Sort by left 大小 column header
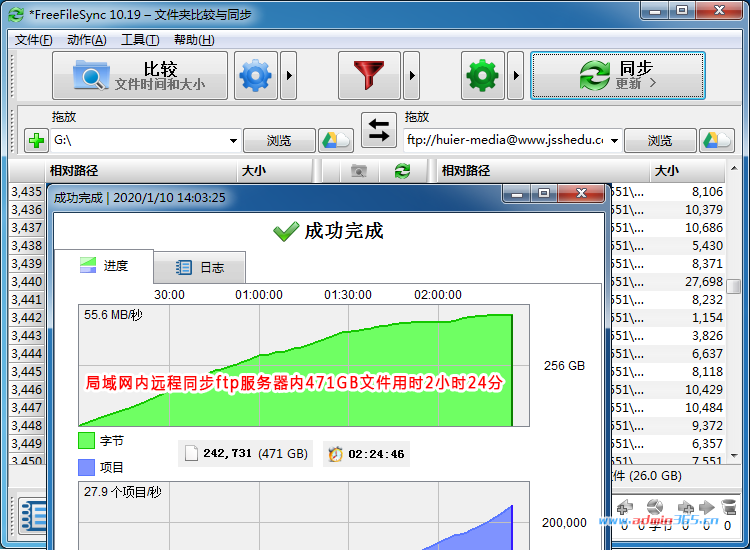The width and height of the screenshot is (750, 550). [x=275, y=171]
